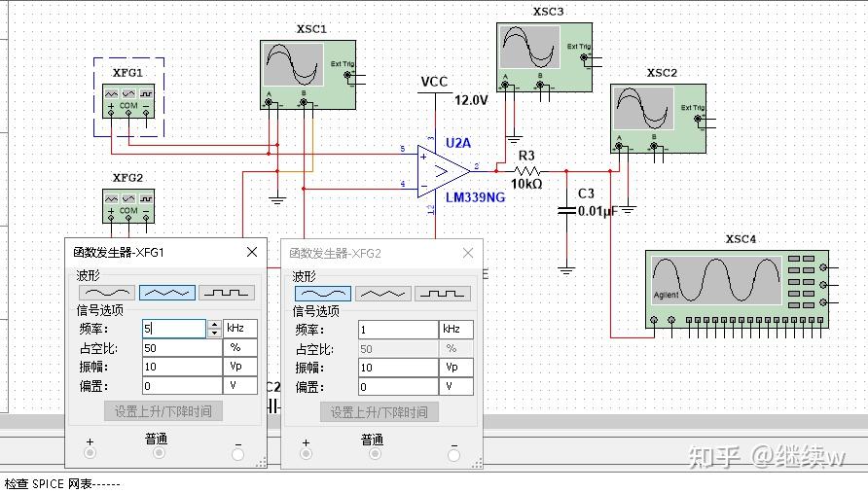Open the XSC1 oscilloscope instrument
868x493 pixels.
click(307, 75)
